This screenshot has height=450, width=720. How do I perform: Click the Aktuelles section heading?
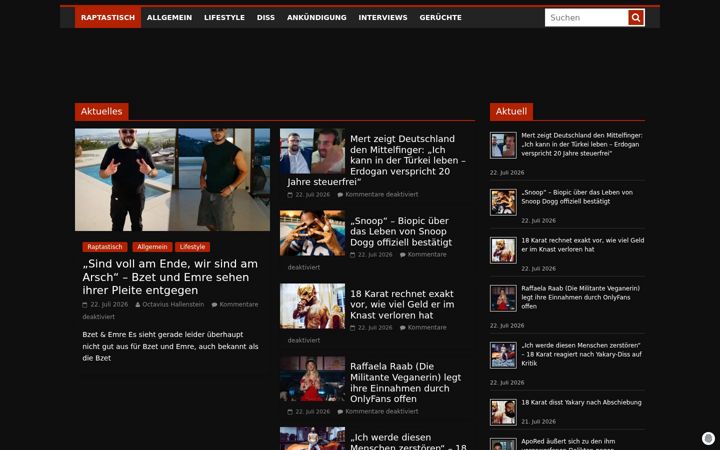[x=101, y=112]
